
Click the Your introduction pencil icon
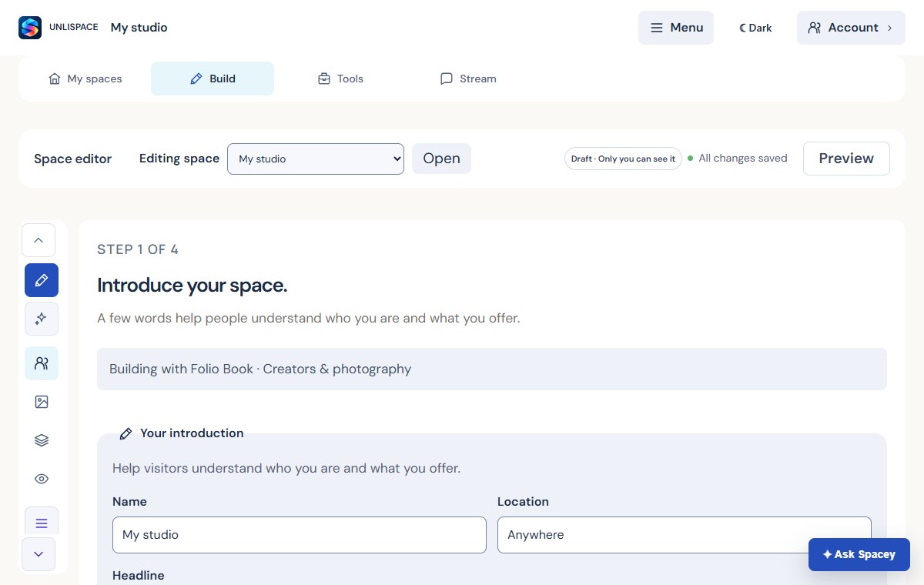pyautogui.click(x=126, y=433)
